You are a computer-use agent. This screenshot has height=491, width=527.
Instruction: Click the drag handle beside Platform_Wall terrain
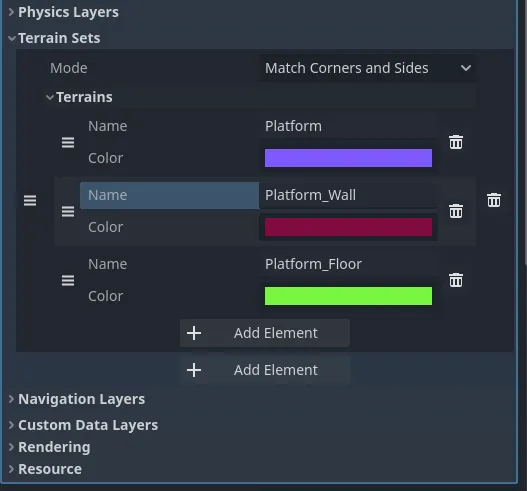pos(68,211)
